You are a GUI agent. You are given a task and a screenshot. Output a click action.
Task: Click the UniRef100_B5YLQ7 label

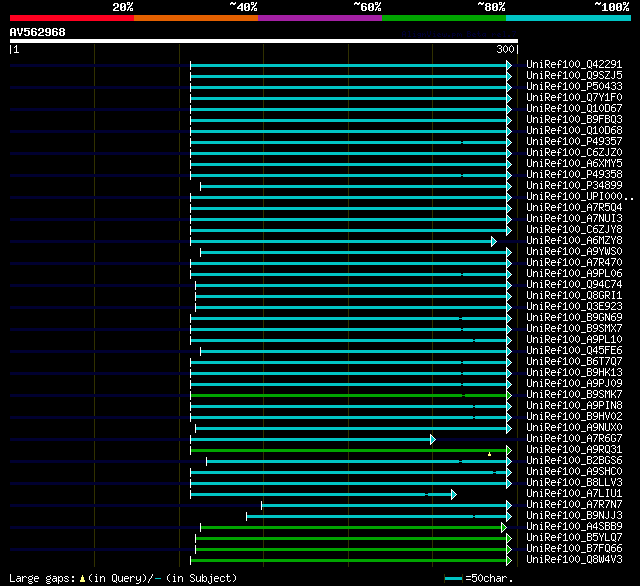pos(574,538)
